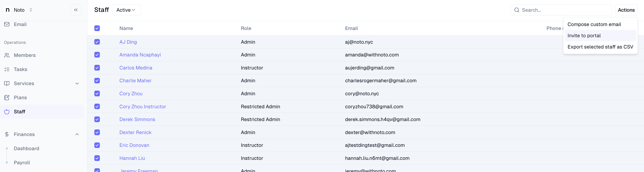Open Eric Donovan staff profile link
The width and height of the screenshot is (644, 172).
134,145
